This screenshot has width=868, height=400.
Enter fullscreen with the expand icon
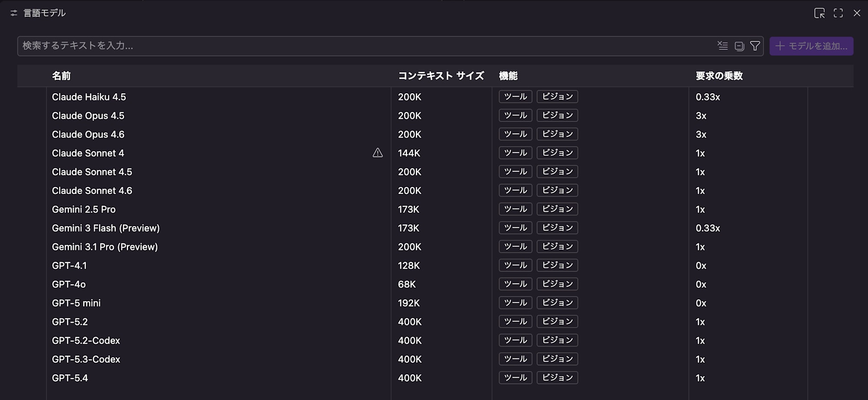click(x=838, y=13)
